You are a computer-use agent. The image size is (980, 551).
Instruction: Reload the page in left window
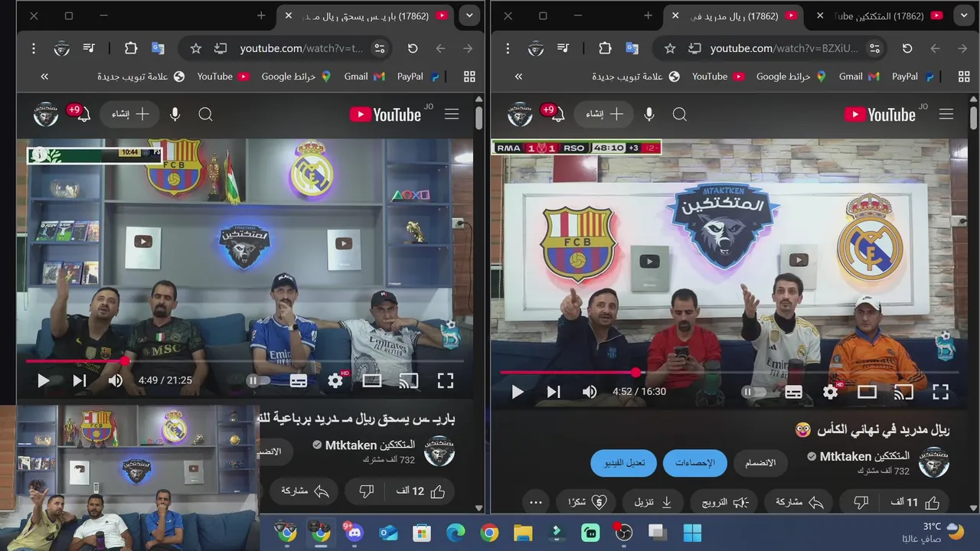[413, 48]
